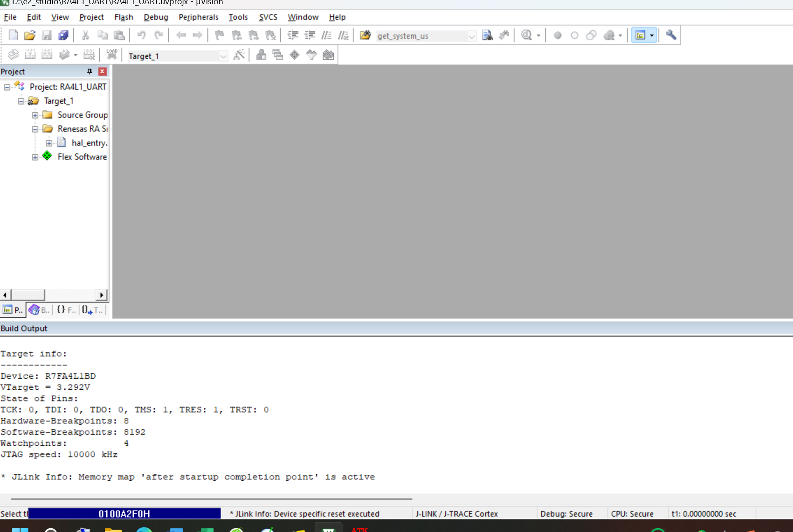This screenshot has width=793, height=532.
Task: Click the get_system_us search input field
Action: tap(421, 36)
